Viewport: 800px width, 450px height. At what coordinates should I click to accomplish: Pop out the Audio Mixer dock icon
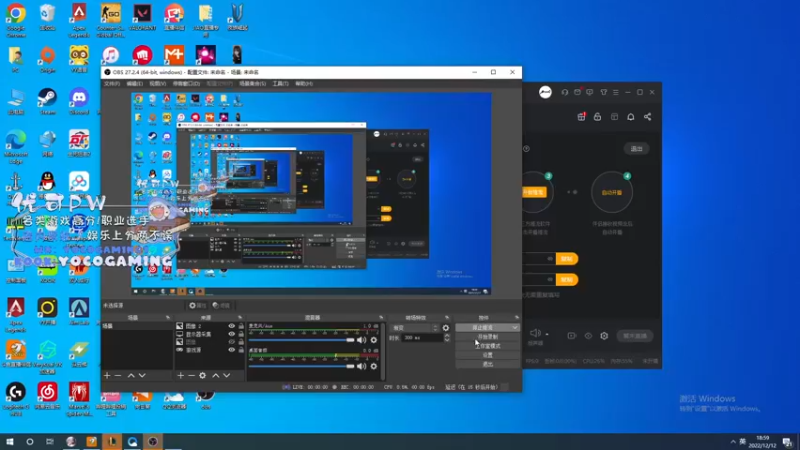tap(381, 317)
